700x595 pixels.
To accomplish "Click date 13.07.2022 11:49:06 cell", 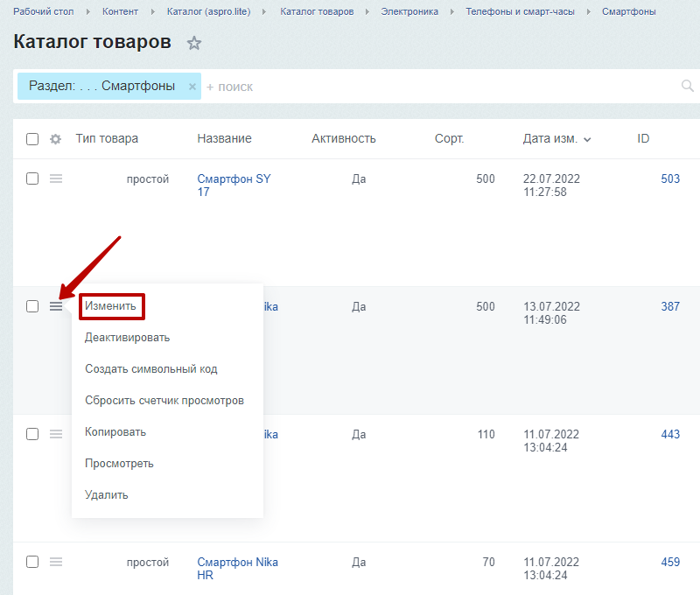I will [551, 313].
